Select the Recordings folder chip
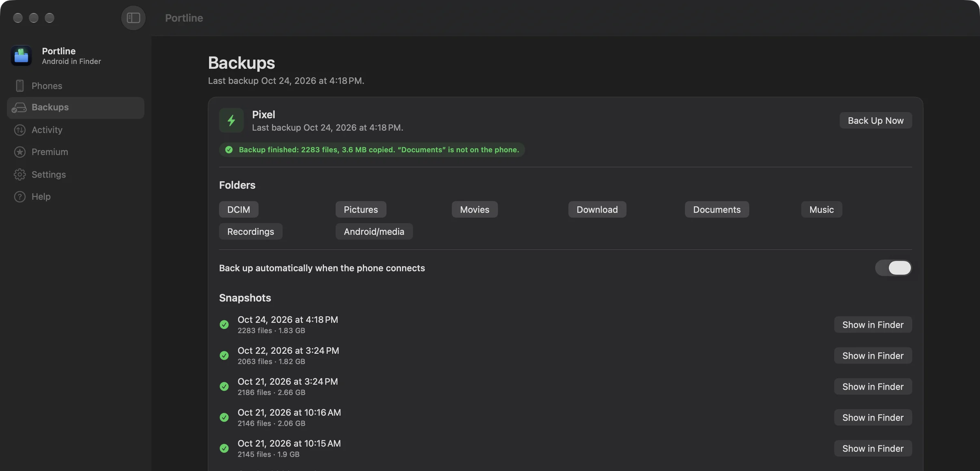980x471 pixels. coord(251,231)
